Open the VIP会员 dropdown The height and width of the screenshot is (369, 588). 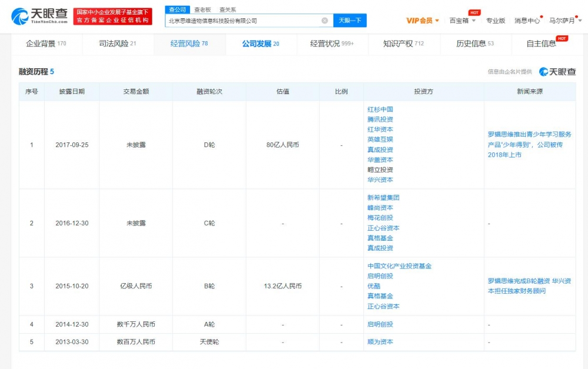(422, 21)
